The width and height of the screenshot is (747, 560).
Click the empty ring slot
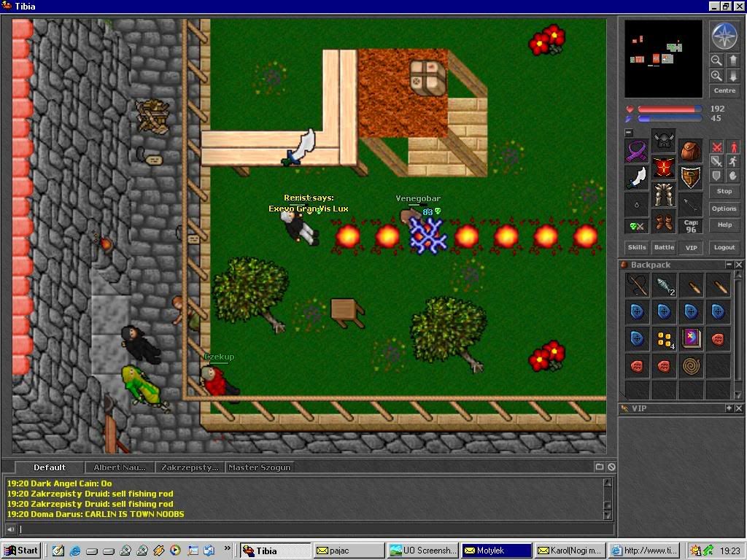pyautogui.click(x=636, y=205)
